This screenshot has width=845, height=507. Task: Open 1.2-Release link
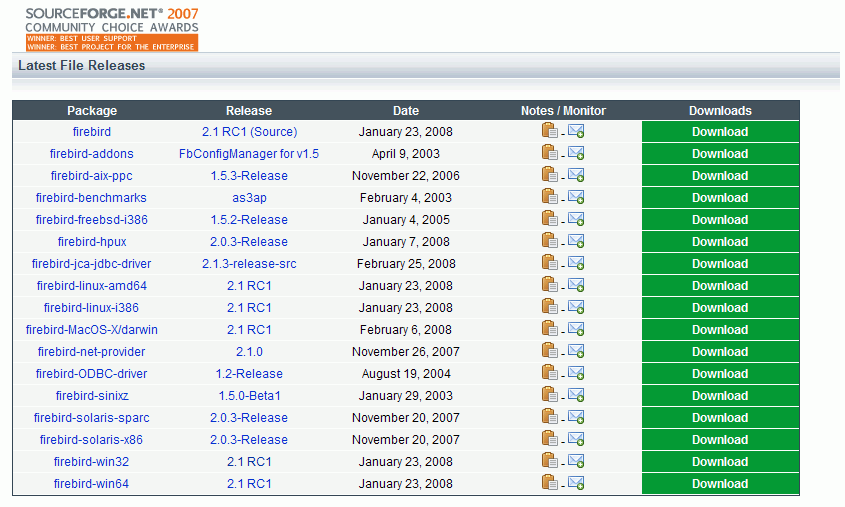click(x=249, y=373)
